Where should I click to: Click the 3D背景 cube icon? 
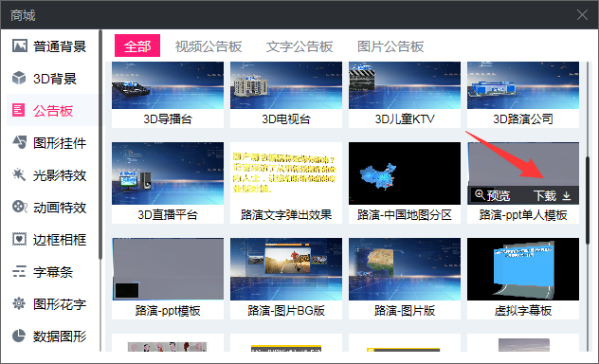(19, 78)
